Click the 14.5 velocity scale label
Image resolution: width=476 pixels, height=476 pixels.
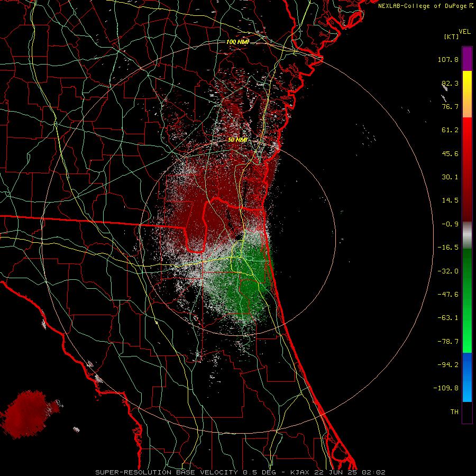point(450,200)
